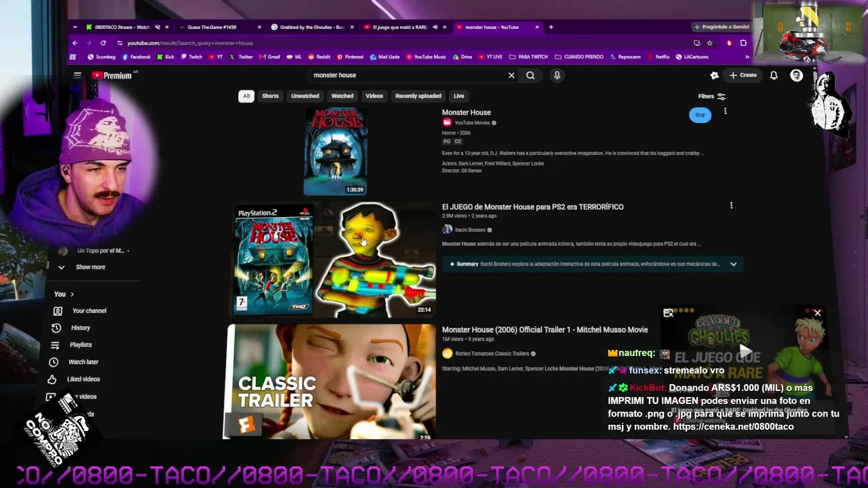Open a new browser tab
The height and width of the screenshot is (488, 868).
551,27
